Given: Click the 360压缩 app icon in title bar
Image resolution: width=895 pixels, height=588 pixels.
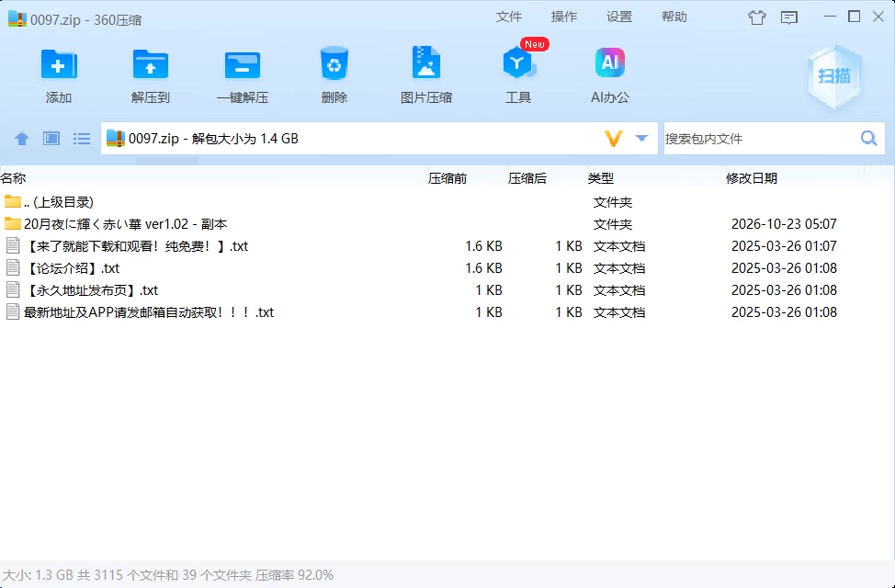Looking at the screenshot, I should (17, 19).
